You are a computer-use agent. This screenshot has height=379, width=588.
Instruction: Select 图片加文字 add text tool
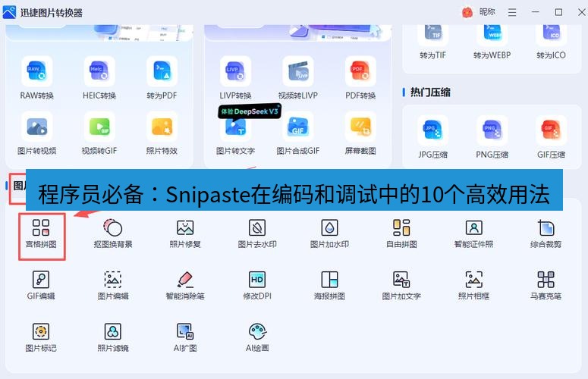click(401, 286)
